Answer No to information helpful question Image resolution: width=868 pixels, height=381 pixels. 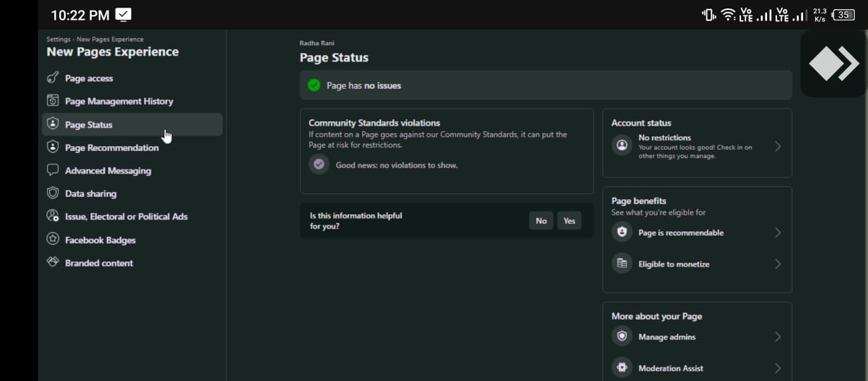(x=541, y=221)
